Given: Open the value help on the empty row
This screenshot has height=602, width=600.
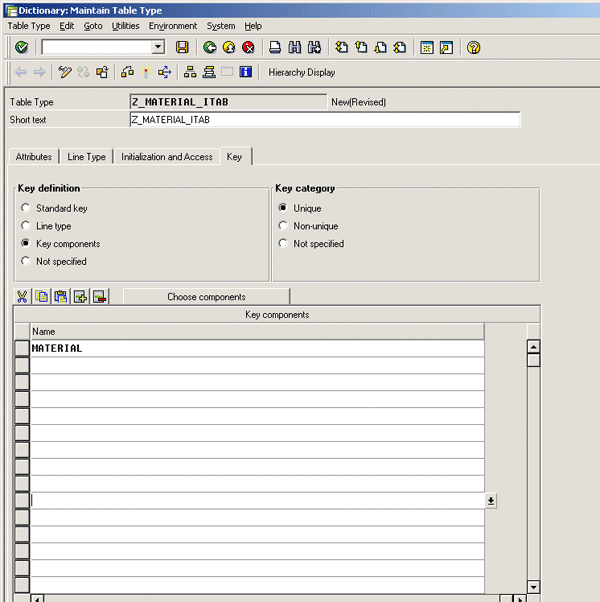Looking at the screenshot, I should (491, 501).
